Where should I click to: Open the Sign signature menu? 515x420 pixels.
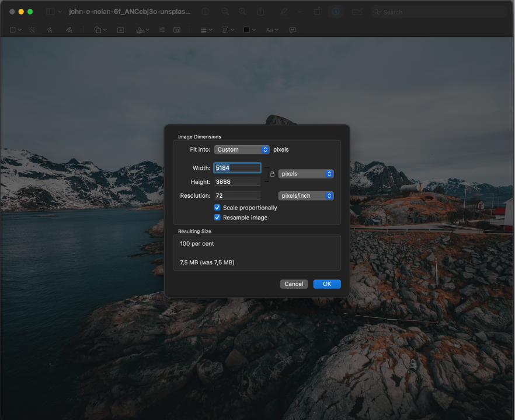click(142, 30)
